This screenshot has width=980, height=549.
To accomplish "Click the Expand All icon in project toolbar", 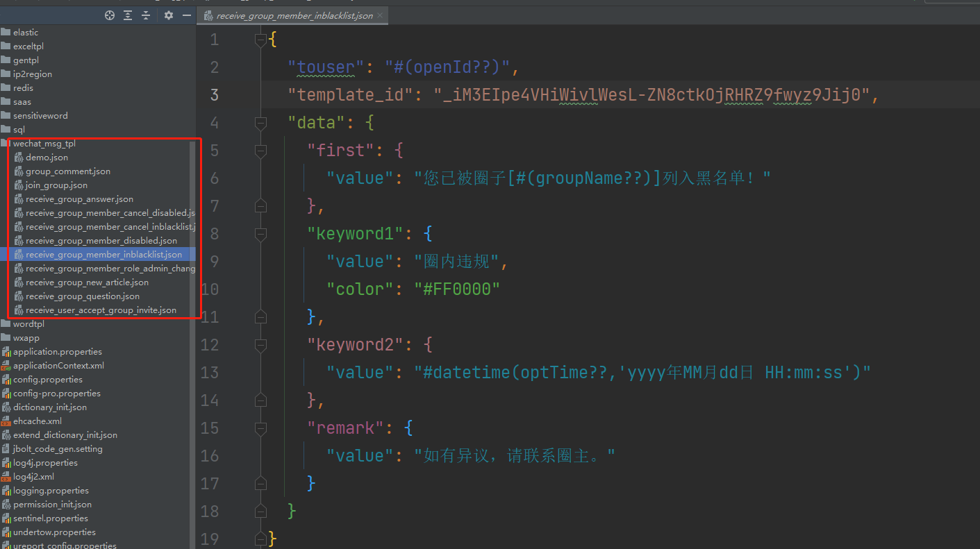I will point(128,15).
